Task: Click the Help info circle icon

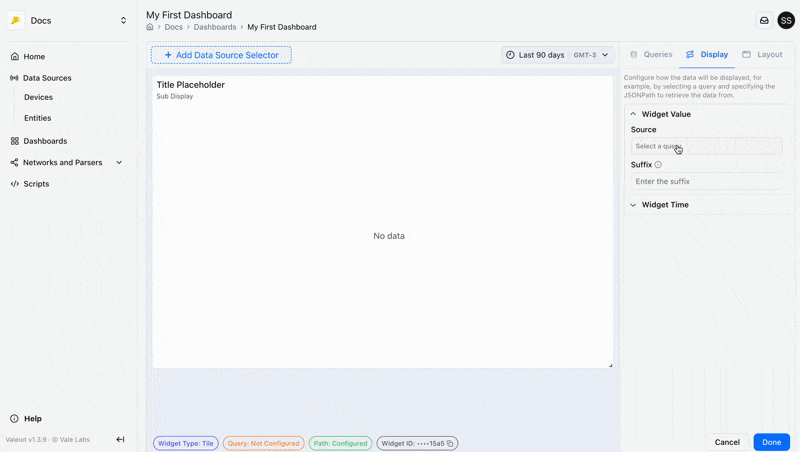Action: click(14, 419)
